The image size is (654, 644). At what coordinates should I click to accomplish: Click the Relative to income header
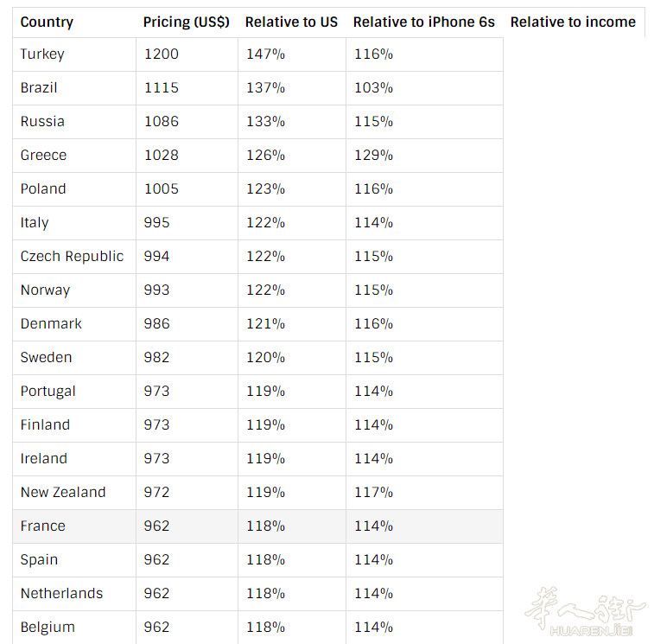(573, 22)
